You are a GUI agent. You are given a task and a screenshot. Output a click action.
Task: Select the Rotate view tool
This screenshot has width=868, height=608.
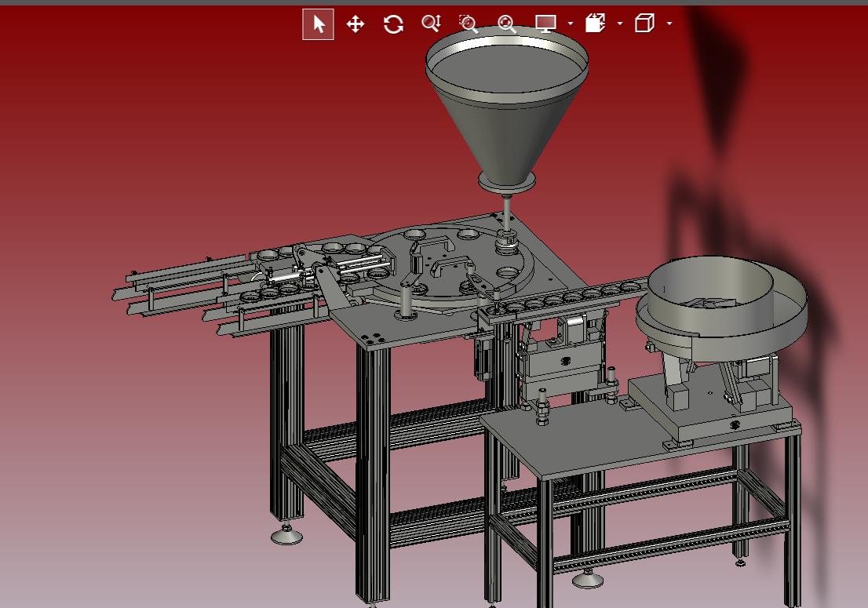click(x=393, y=24)
